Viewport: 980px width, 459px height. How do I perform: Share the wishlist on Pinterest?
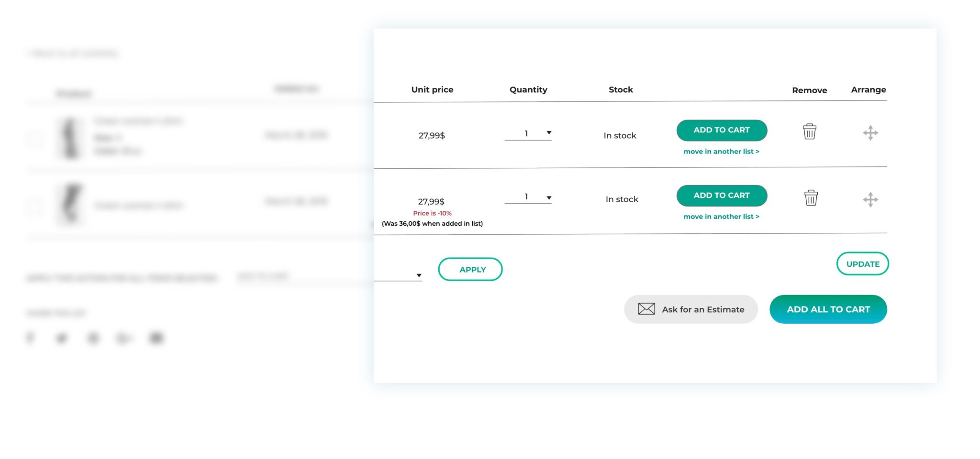(94, 338)
